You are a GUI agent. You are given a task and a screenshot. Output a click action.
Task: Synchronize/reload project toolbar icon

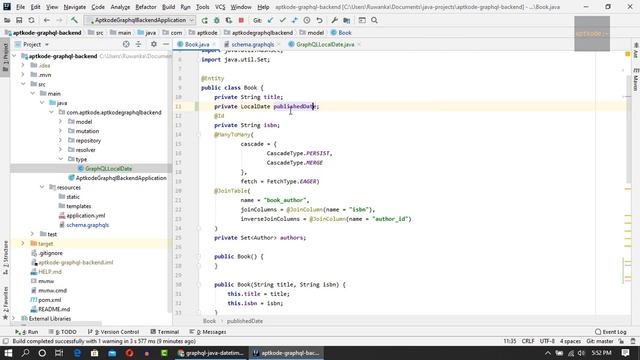[x=31, y=20]
